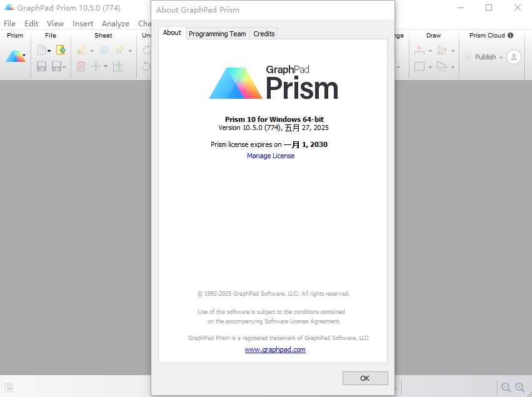Click the collapse navigator icon in status bar

pyautogui.click(x=9, y=388)
